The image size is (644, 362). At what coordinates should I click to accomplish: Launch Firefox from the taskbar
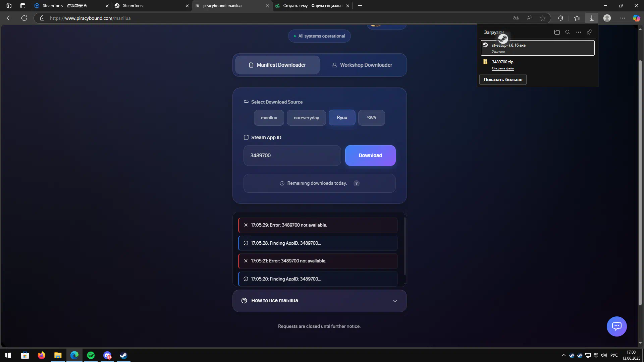pyautogui.click(x=41, y=355)
